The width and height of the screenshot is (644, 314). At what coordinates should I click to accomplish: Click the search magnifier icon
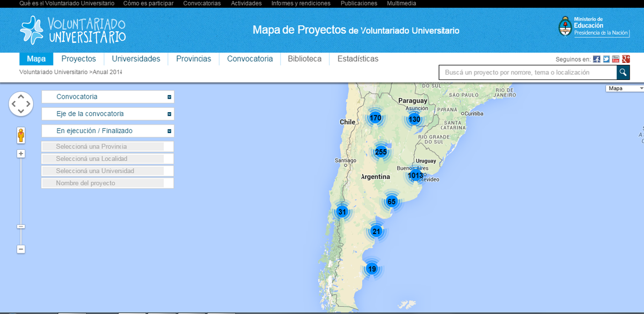point(623,71)
